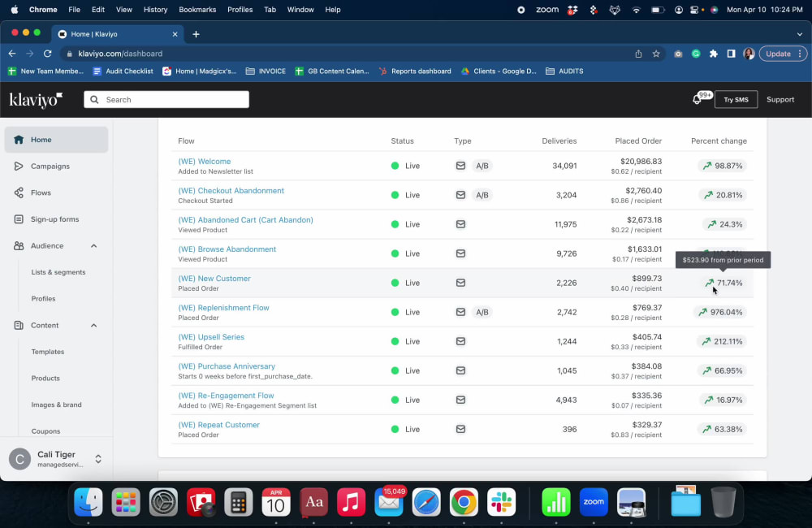Collapse the Content sidebar section

[93, 326]
